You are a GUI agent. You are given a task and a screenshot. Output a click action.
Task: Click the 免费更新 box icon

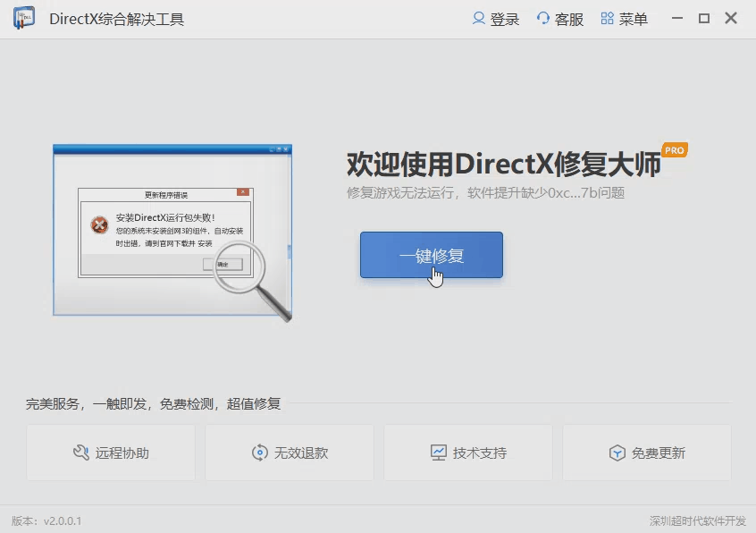tap(617, 453)
